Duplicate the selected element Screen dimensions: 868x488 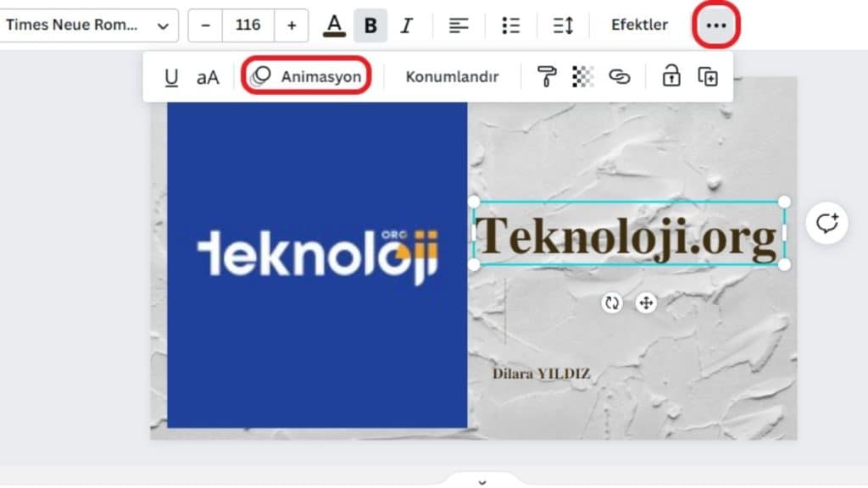coord(708,76)
